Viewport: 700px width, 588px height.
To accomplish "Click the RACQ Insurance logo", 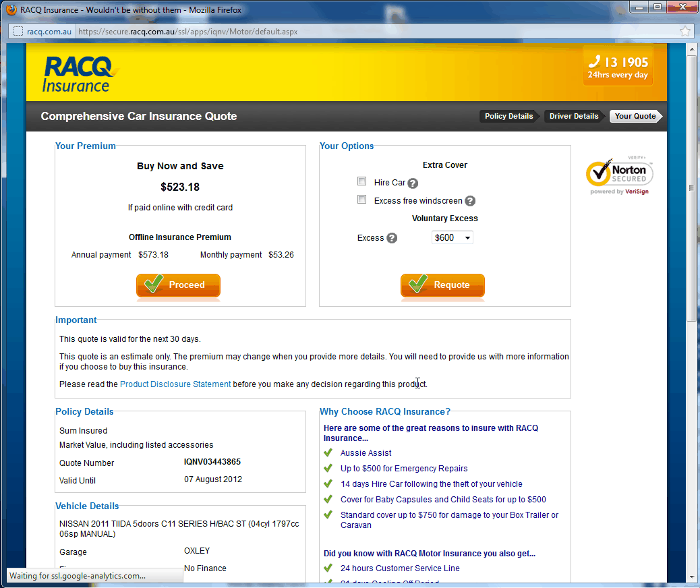I will (81, 74).
